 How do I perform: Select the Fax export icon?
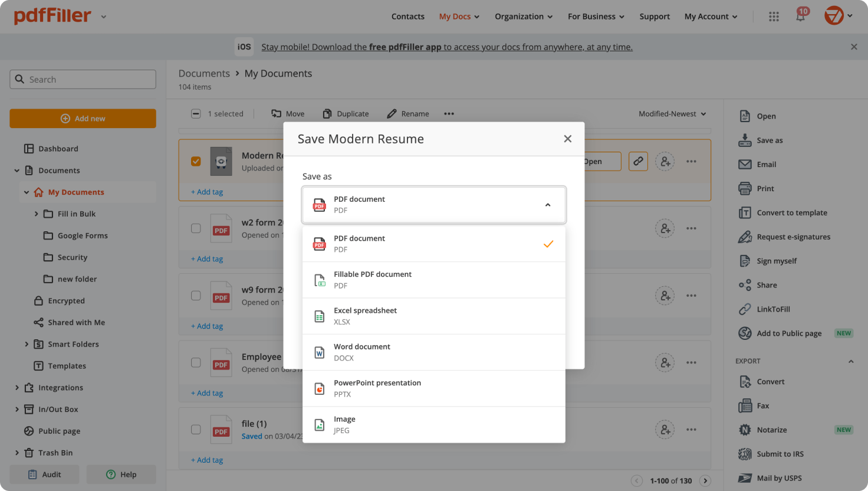[744, 405]
